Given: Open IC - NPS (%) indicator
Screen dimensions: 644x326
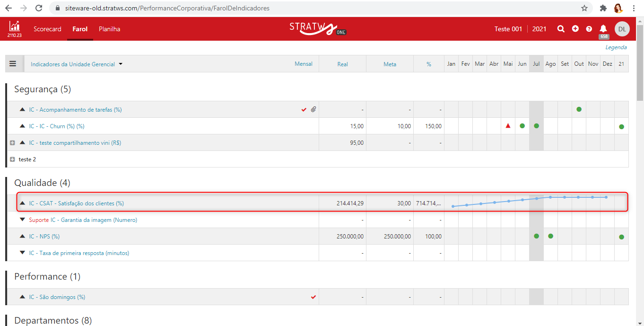Looking at the screenshot, I should pos(44,237).
